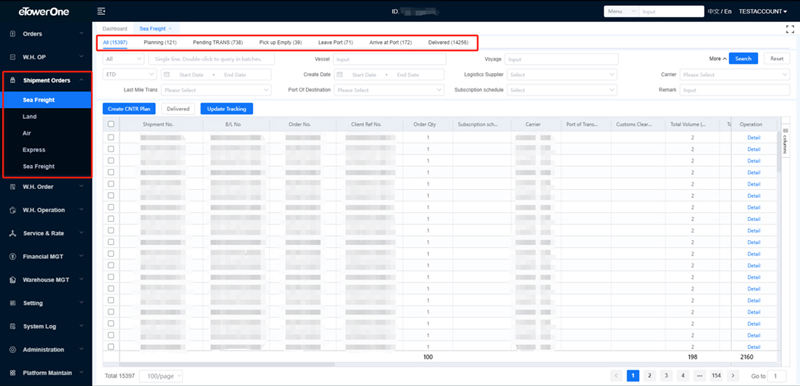Open the Port Of Destination dropdown
Image resolution: width=800 pixels, height=386 pixels.
(x=389, y=90)
